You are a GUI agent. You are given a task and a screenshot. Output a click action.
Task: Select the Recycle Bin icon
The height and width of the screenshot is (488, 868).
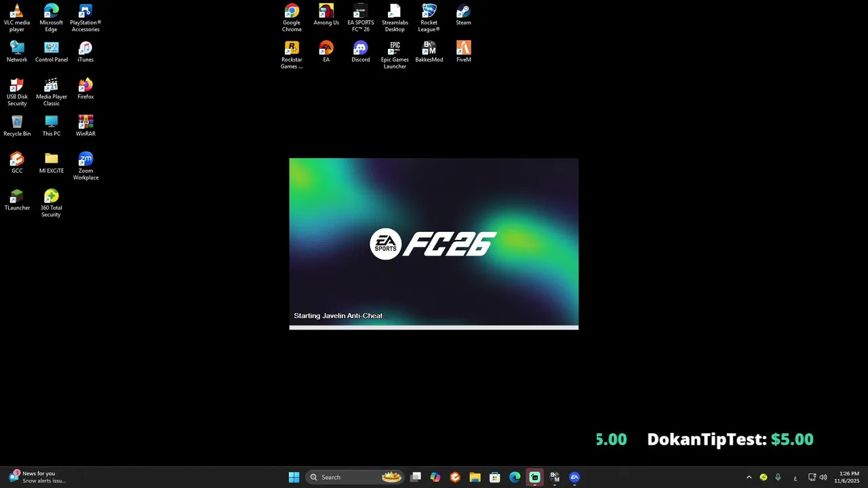pos(17,126)
